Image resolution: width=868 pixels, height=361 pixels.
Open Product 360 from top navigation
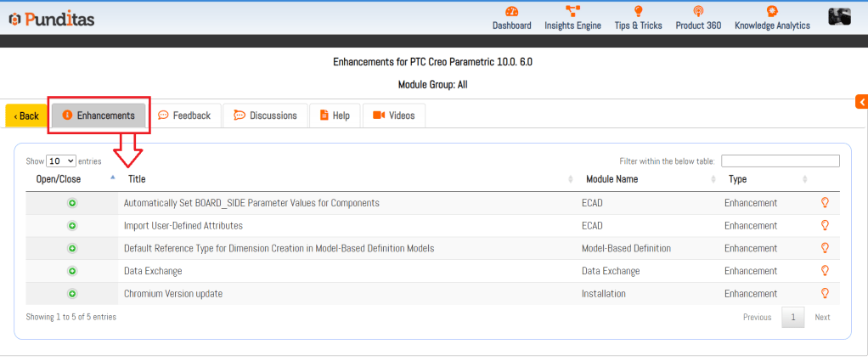click(698, 12)
